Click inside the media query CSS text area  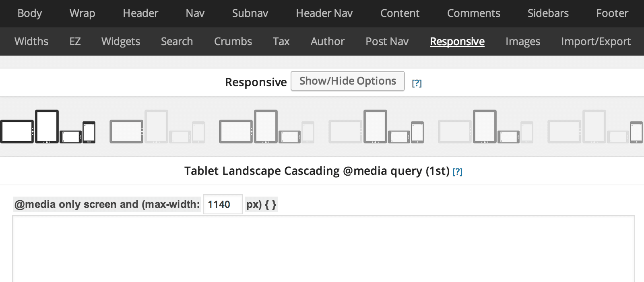click(324, 249)
